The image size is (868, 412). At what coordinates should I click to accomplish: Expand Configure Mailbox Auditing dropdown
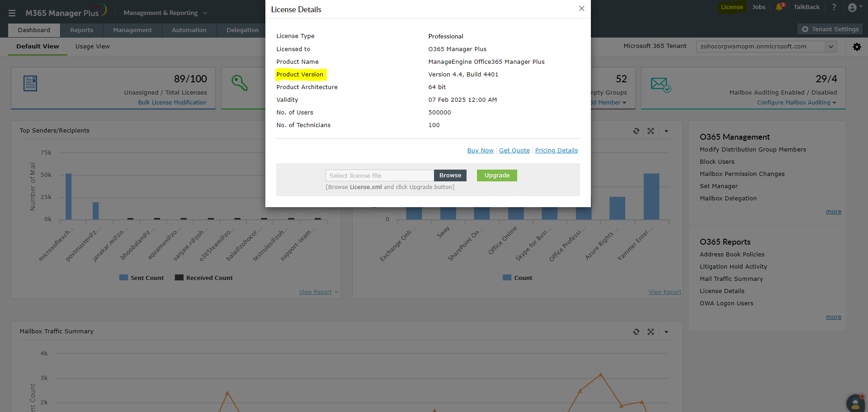click(x=797, y=103)
